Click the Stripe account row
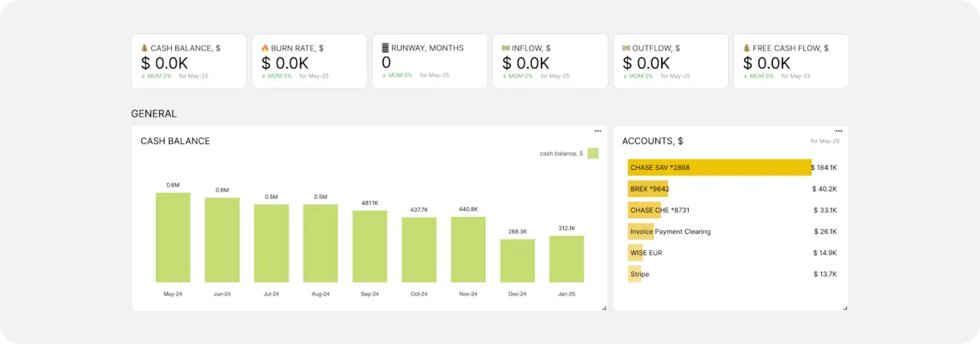 732,274
